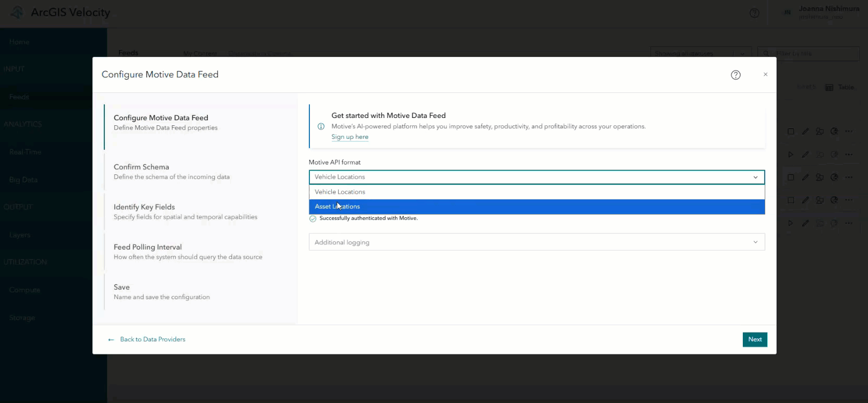Open more options for the first feed row
The height and width of the screenshot is (403, 868).
[849, 132]
